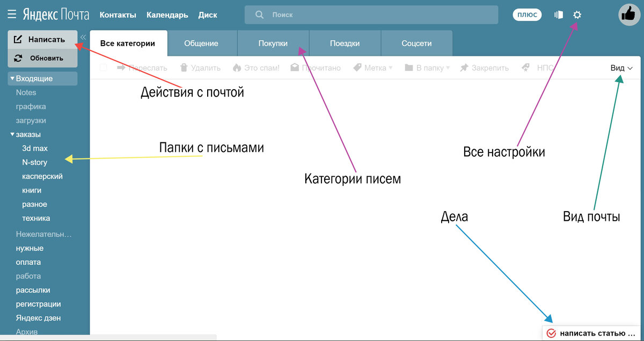Image resolution: width=644 pixels, height=341 pixels.
Task: Open settings via the gear icon
Action: [577, 14]
